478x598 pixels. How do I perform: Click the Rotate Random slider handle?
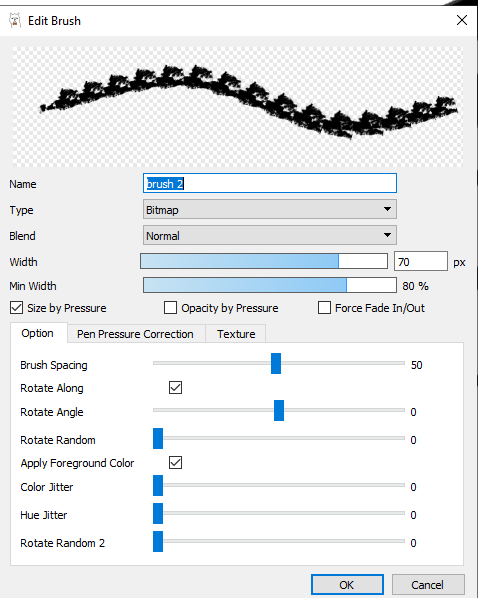click(158, 439)
